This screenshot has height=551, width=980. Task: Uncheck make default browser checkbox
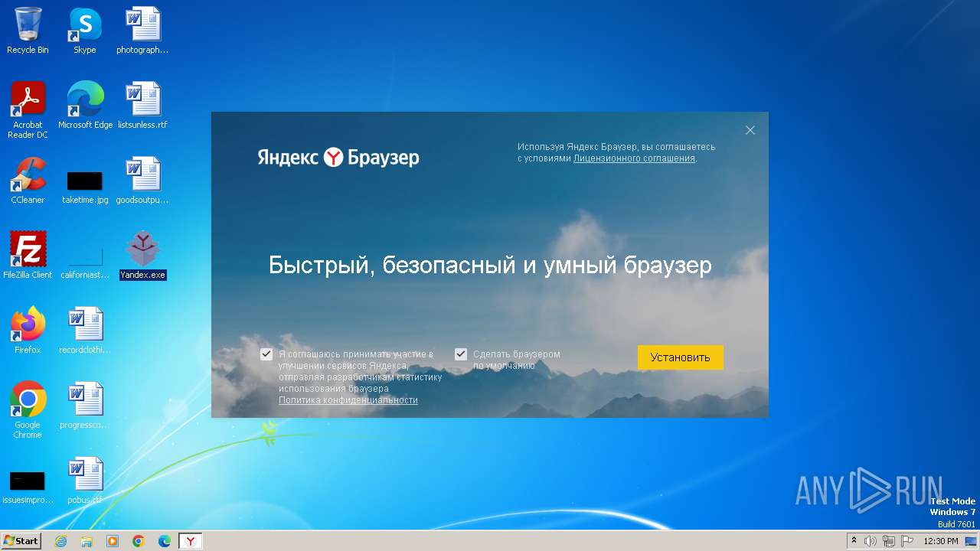coord(461,354)
